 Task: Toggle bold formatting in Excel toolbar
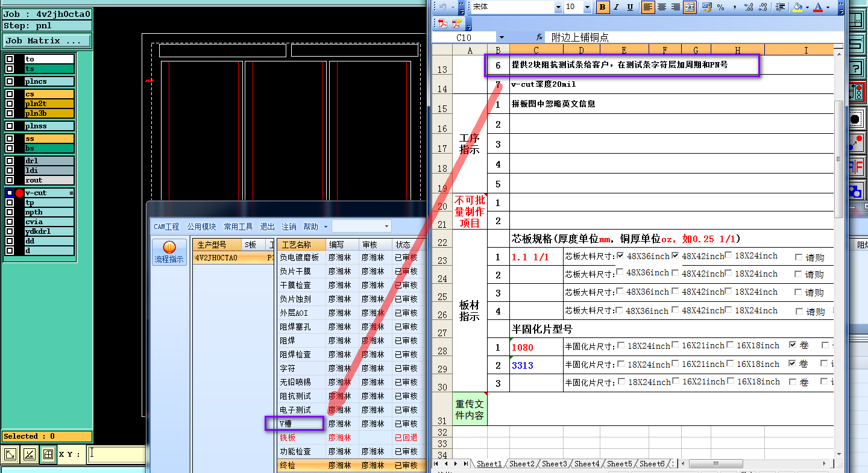[x=602, y=7]
